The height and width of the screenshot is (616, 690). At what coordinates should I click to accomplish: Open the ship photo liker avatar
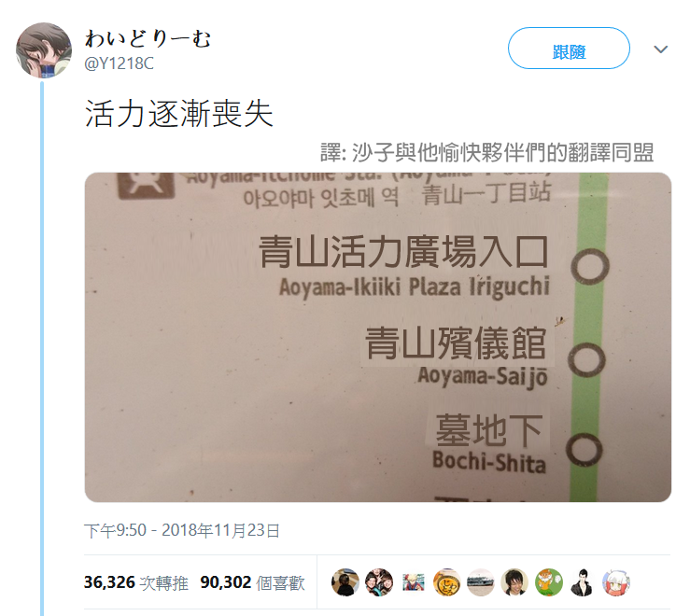click(481, 582)
